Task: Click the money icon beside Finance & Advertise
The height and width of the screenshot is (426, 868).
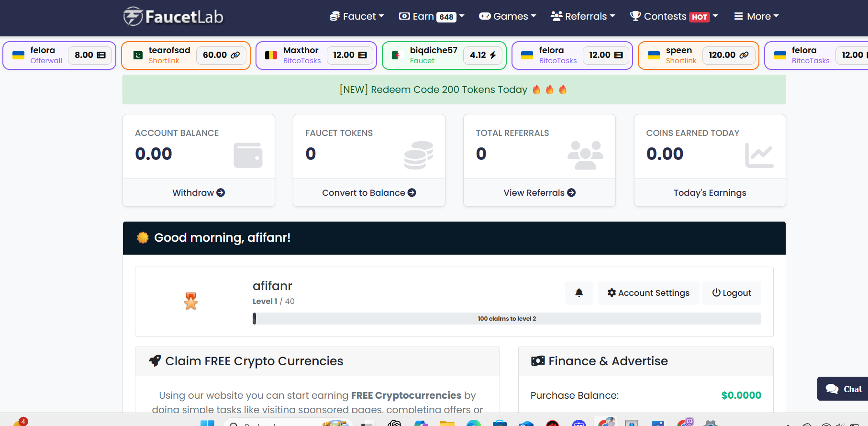Action: (x=538, y=361)
